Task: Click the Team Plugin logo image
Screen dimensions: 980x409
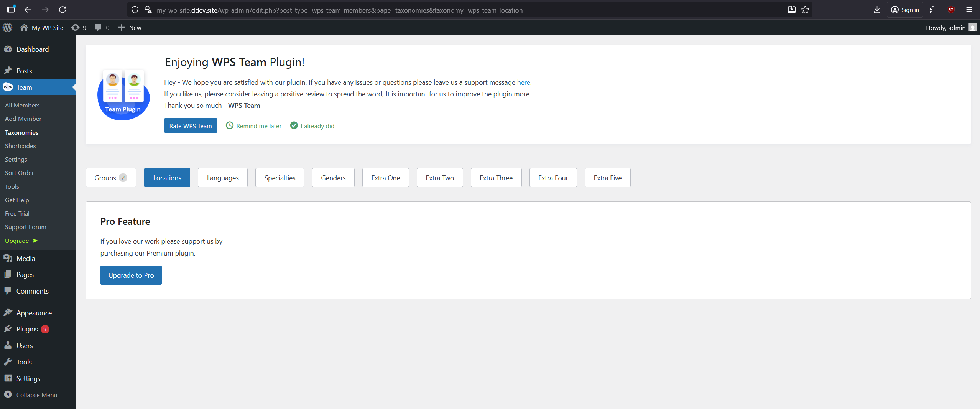Action: pos(123,95)
